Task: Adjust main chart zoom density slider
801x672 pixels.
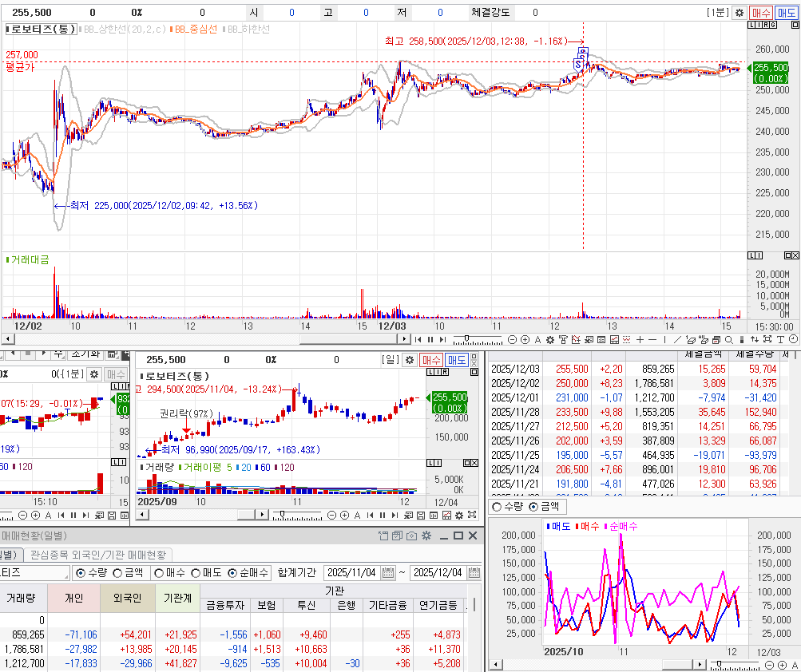Action: click(466, 338)
